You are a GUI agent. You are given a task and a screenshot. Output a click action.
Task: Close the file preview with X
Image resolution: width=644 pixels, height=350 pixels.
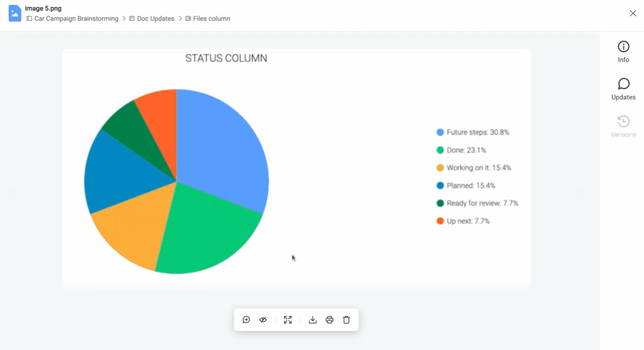coord(633,14)
